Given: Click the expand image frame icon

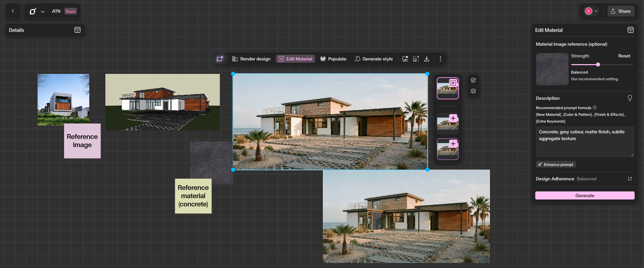Looking at the screenshot, I should point(416,59).
